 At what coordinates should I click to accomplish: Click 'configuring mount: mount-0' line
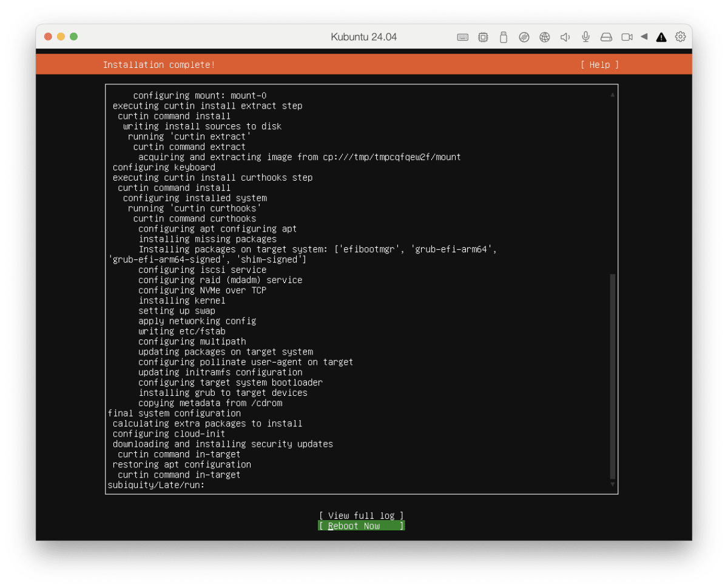(200, 96)
